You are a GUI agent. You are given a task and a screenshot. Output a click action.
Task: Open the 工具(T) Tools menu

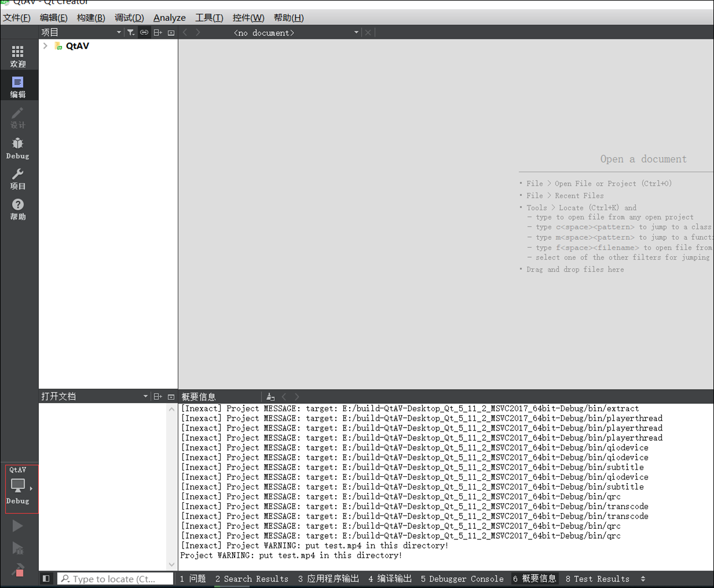(x=209, y=17)
